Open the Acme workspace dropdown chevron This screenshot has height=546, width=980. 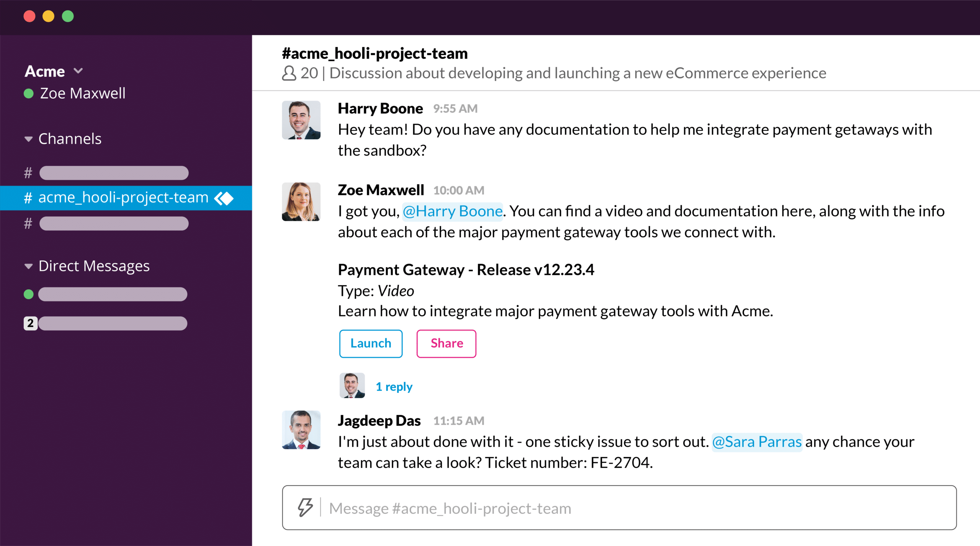pyautogui.click(x=78, y=71)
